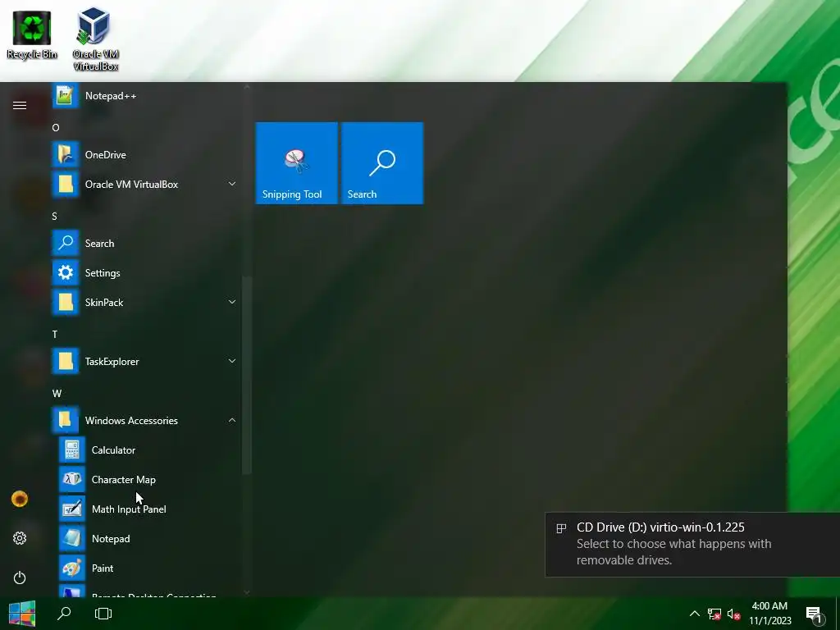Viewport: 840px width, 630px height.
Task: Click the Windows Start button
Action: point(22,614)
